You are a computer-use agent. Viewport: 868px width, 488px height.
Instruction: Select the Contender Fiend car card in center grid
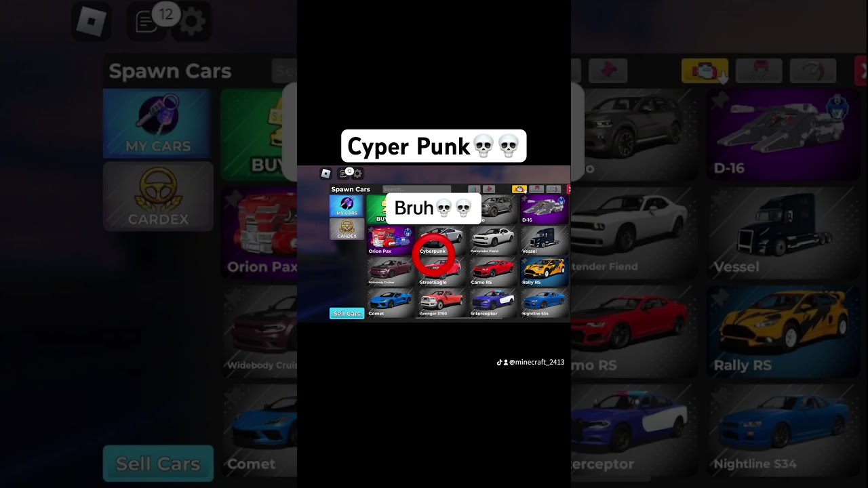(493, 240)
